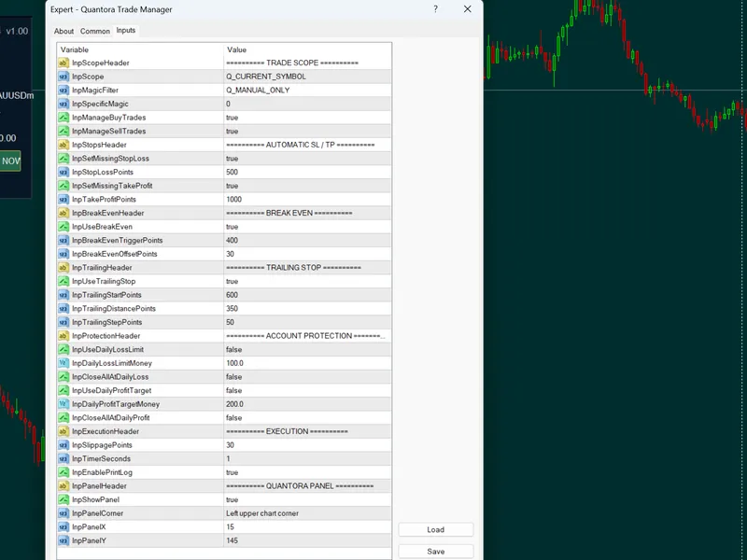
Task: Open InpEnablePrintLog true value list
Action: (308, 472)
